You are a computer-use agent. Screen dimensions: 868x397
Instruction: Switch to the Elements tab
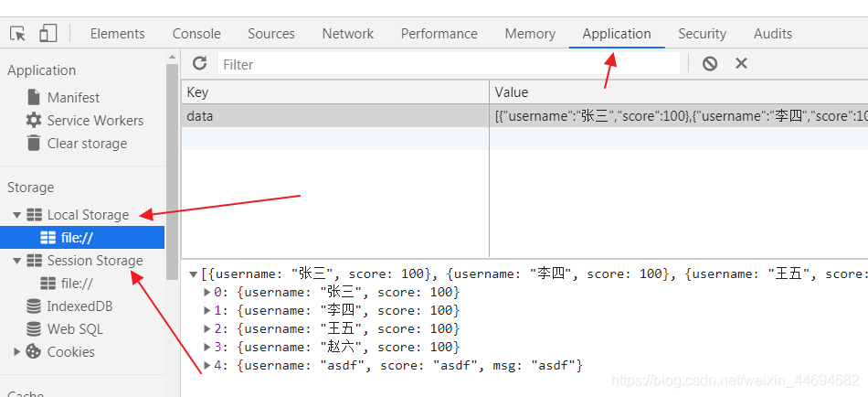pos(117,34)
